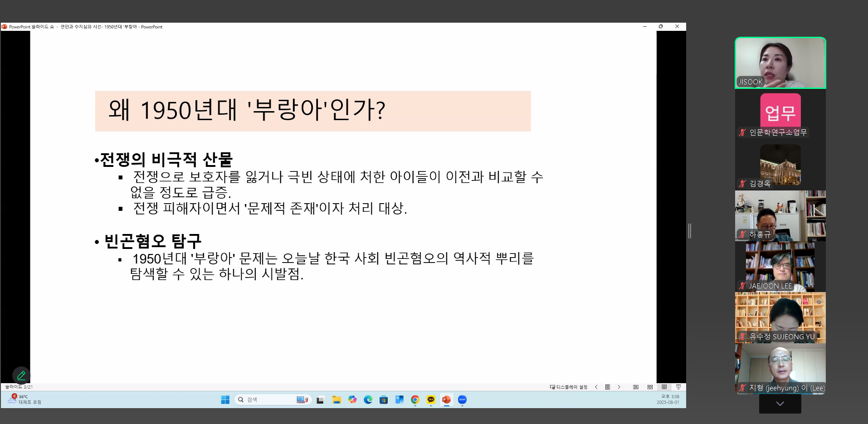Select Reading view icon in status bar
The height and width of the screenshot is (424, 868).
coord(664,387)
